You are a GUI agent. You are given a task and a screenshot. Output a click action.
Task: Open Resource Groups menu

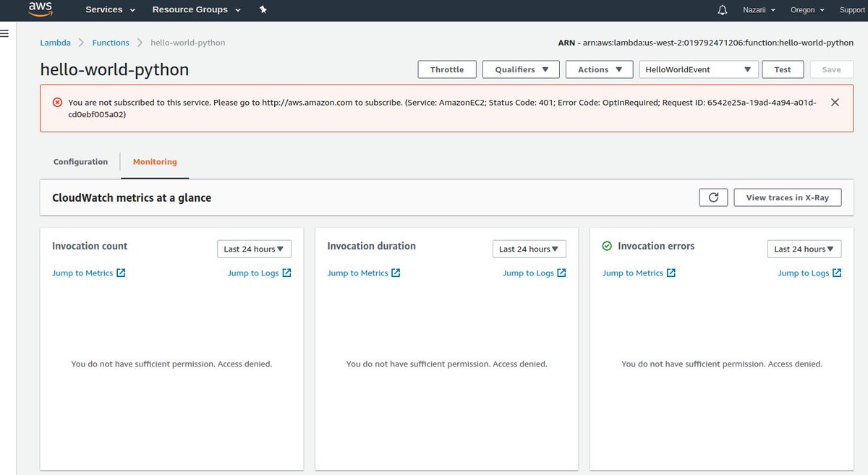[197, 10]
